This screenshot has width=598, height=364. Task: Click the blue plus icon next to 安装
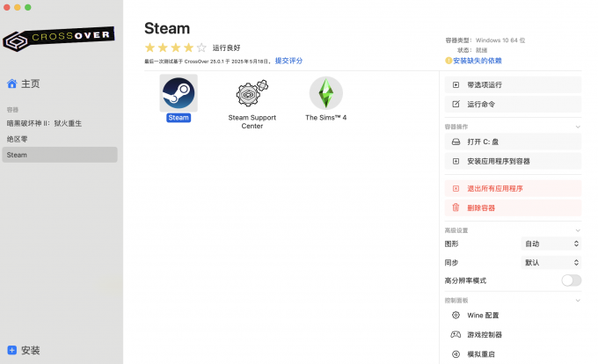[11, 350]
